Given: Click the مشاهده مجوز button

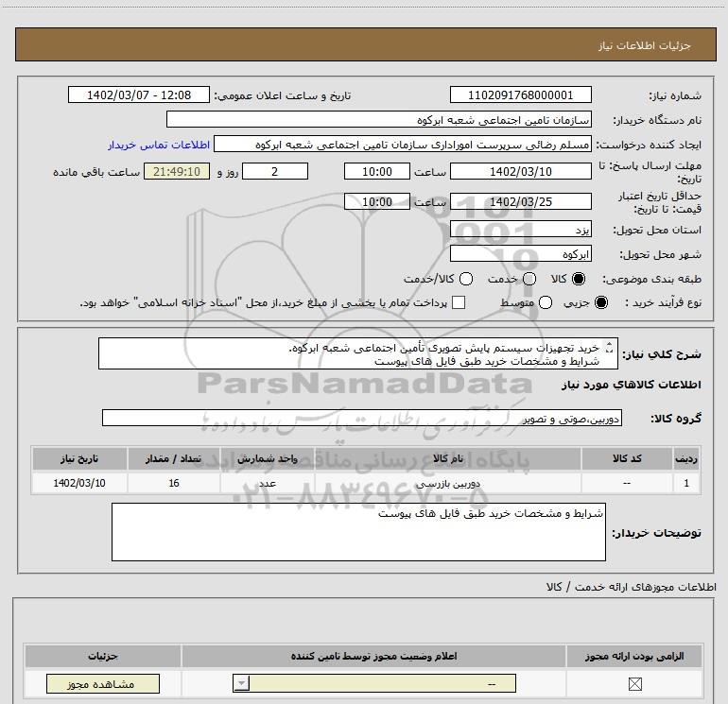Looking at the screenshot, I should (x=103, y=683).
